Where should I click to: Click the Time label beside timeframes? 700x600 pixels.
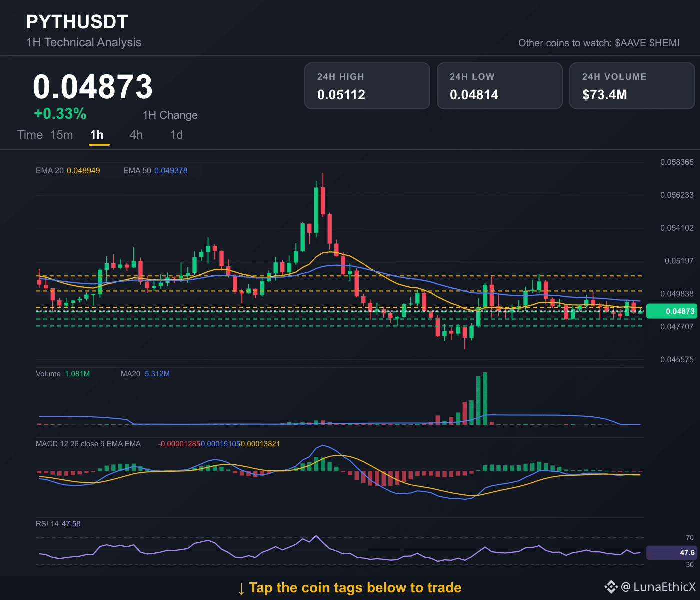point(30,135)
